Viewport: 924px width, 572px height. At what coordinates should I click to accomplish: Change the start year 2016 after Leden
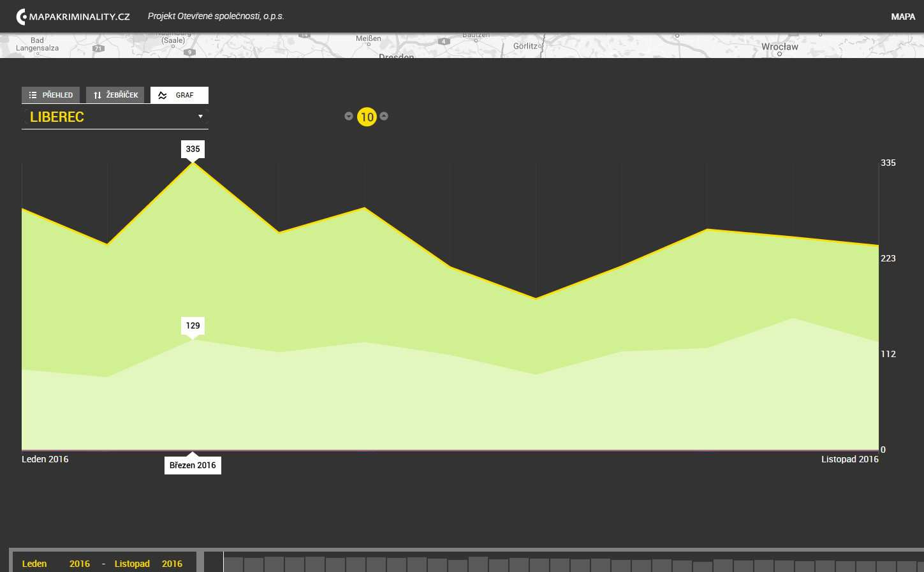pos(80,564)
